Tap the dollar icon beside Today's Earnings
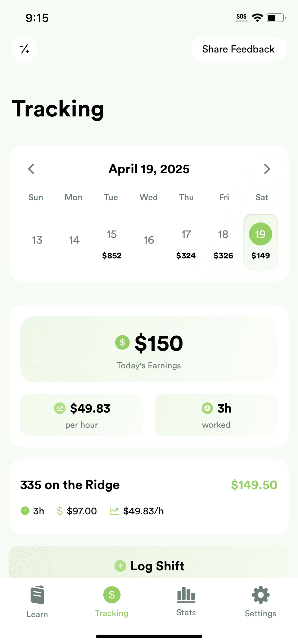The image size is (298, 644). (x=122, y=342)
